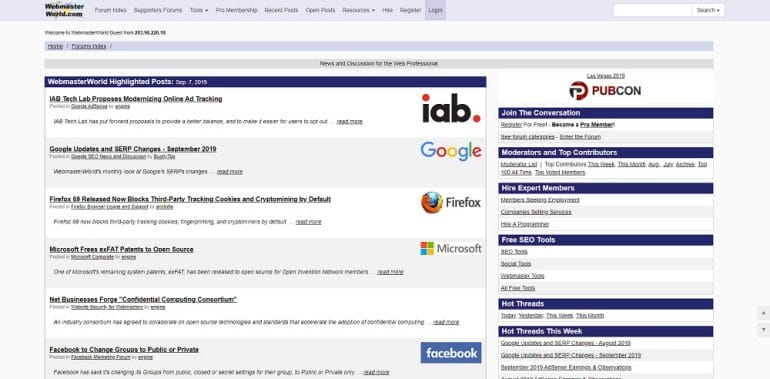Image resolution: width=770 pixels, height=379 pixels.
Task: Open Confidential Computing Consortium post
Action: (x=143, y=299)
